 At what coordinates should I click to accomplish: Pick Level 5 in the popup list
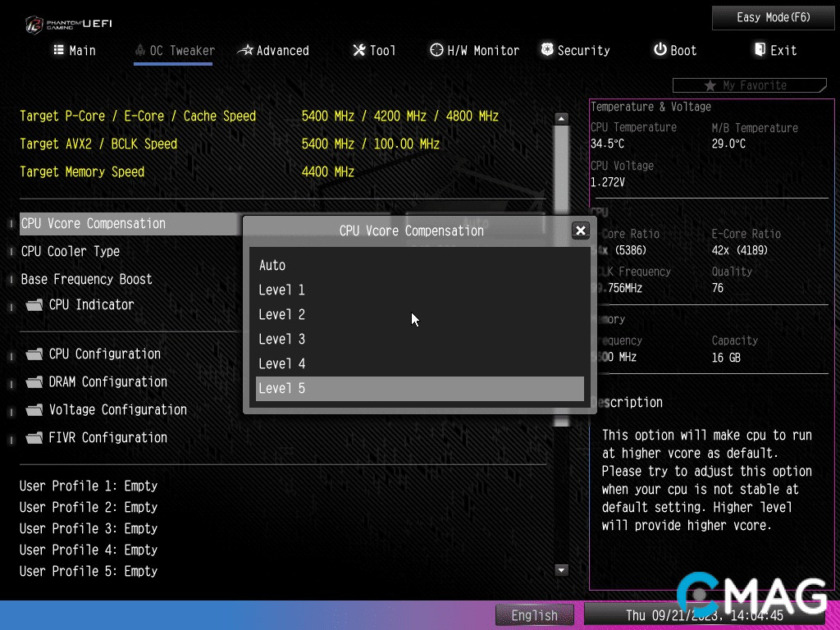[281, 388]
